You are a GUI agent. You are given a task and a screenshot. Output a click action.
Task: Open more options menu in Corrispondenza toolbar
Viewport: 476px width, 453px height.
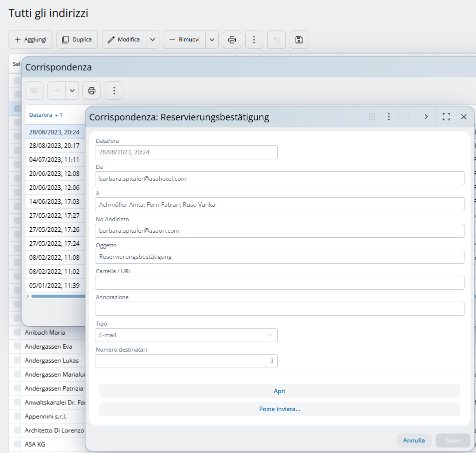114,90
